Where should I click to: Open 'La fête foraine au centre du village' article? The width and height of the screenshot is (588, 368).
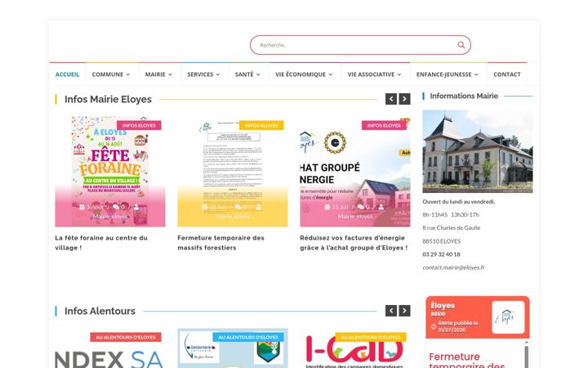[x=101, y=243]
